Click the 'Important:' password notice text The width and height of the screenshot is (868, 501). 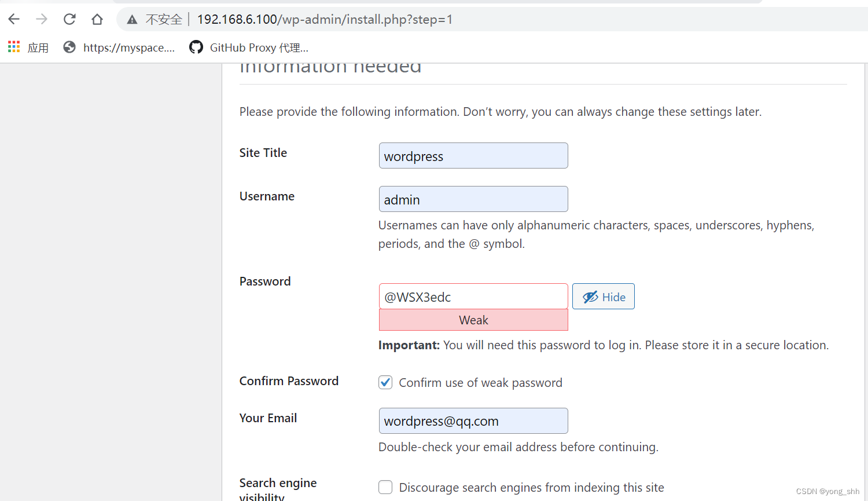tap(604, 345)
